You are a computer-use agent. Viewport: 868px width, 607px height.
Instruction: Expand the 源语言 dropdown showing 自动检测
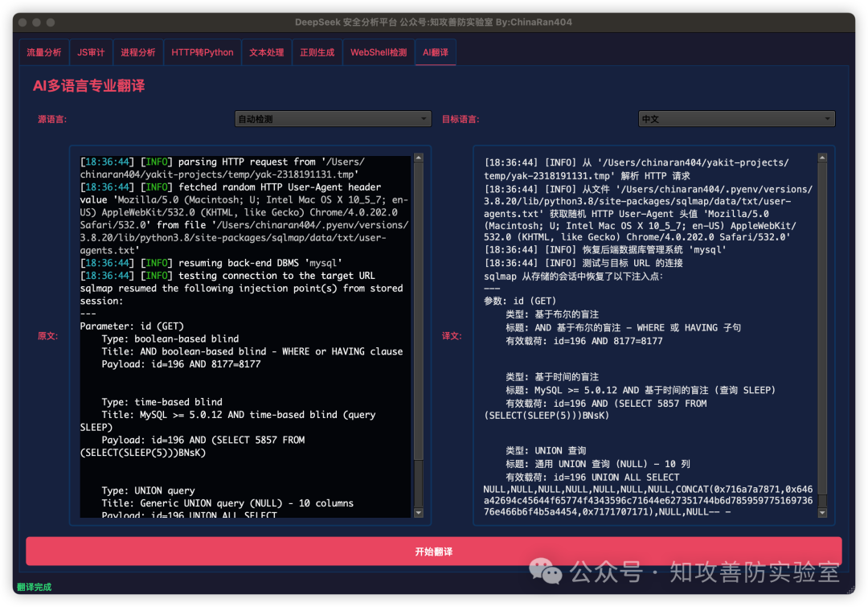(x=334, y=119)
